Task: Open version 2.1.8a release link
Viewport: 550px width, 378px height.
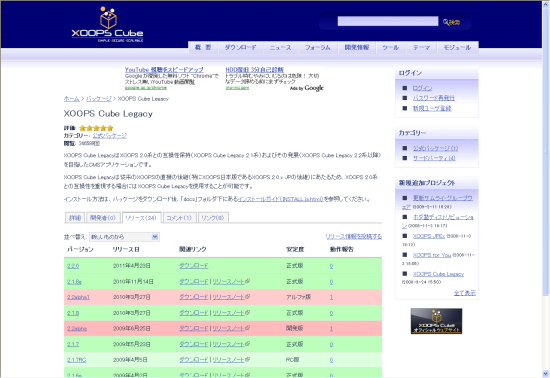Action: tap(74, 282)
